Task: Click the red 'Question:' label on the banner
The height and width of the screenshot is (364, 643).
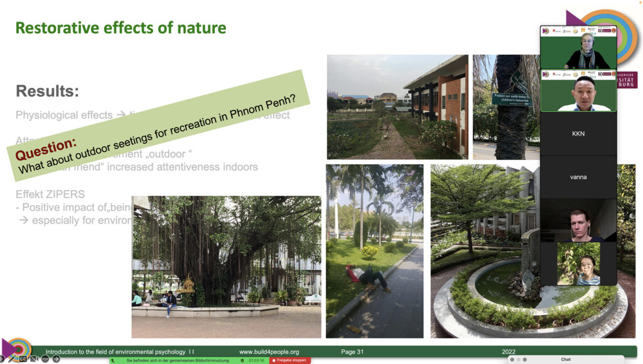Action: (x=46, y=149)
